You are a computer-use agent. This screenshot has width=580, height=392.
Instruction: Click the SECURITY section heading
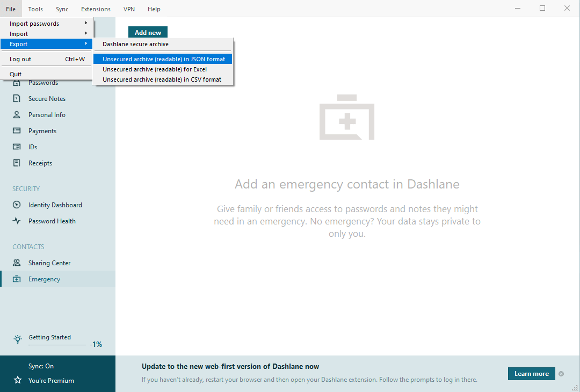[26, 188]
